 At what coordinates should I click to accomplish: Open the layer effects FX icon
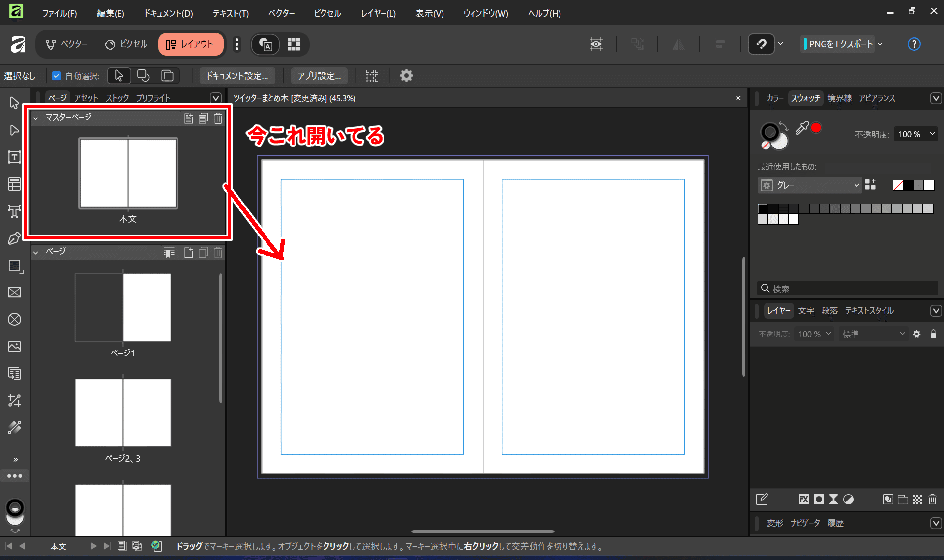tap(804, 500)
